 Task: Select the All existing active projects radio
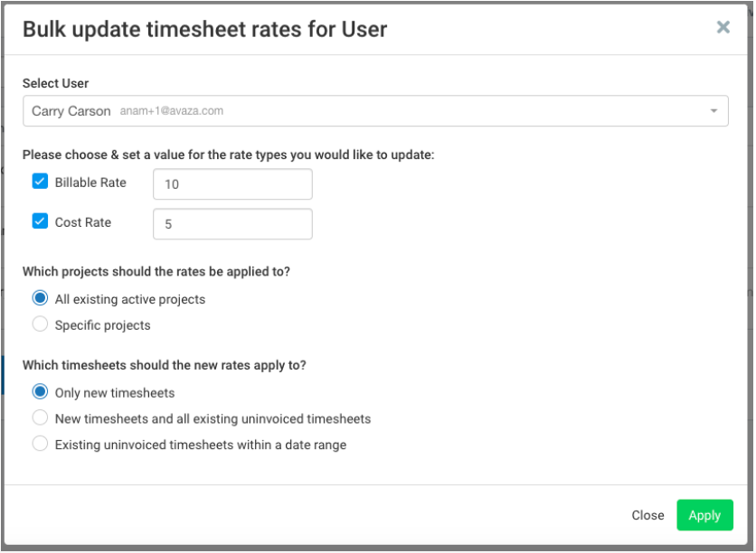[x=40, y=299]
